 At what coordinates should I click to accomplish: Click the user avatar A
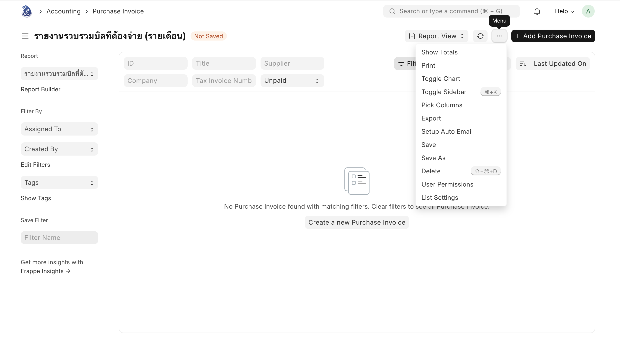click(588, 11)
